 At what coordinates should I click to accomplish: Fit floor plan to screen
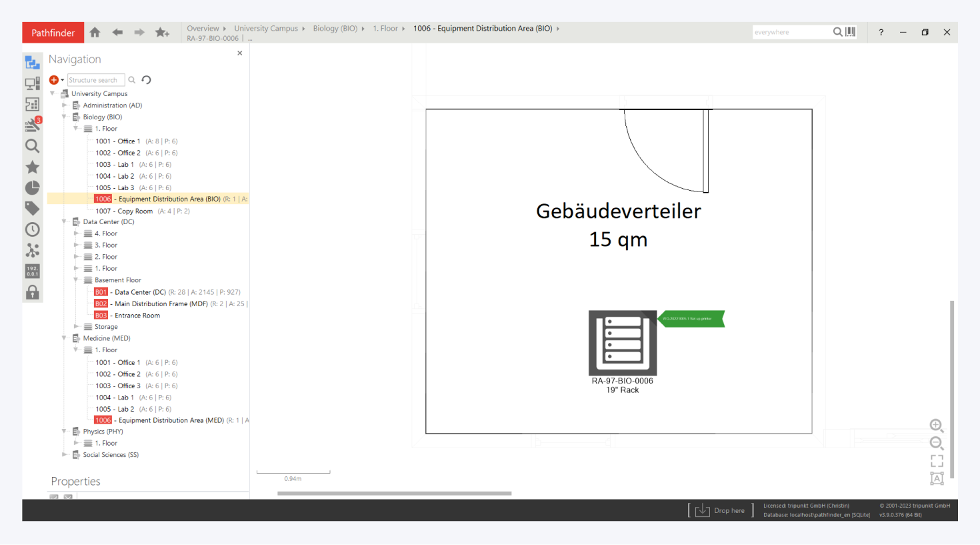point(937,461)
